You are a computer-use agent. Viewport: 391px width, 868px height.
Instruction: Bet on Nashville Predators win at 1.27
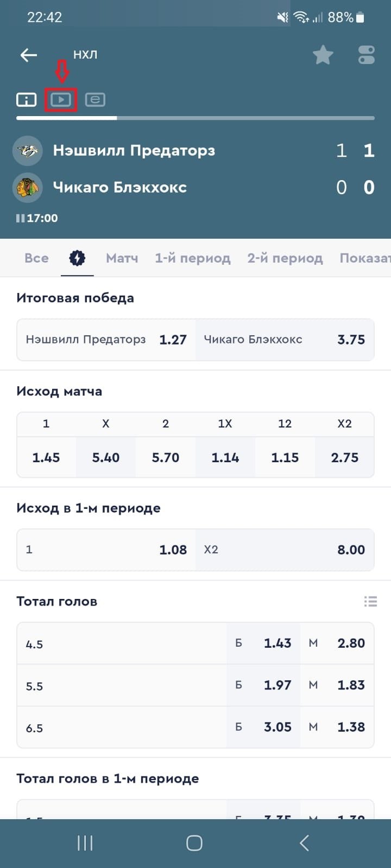pos(106,340)
